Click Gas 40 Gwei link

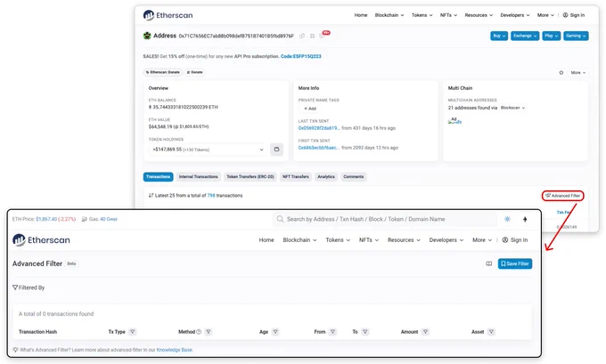[x=109, y=219]
